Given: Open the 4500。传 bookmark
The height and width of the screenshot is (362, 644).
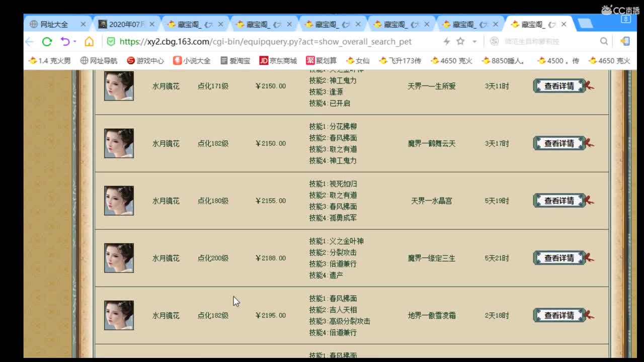Looking at the screenshot, I should (558, 61).
